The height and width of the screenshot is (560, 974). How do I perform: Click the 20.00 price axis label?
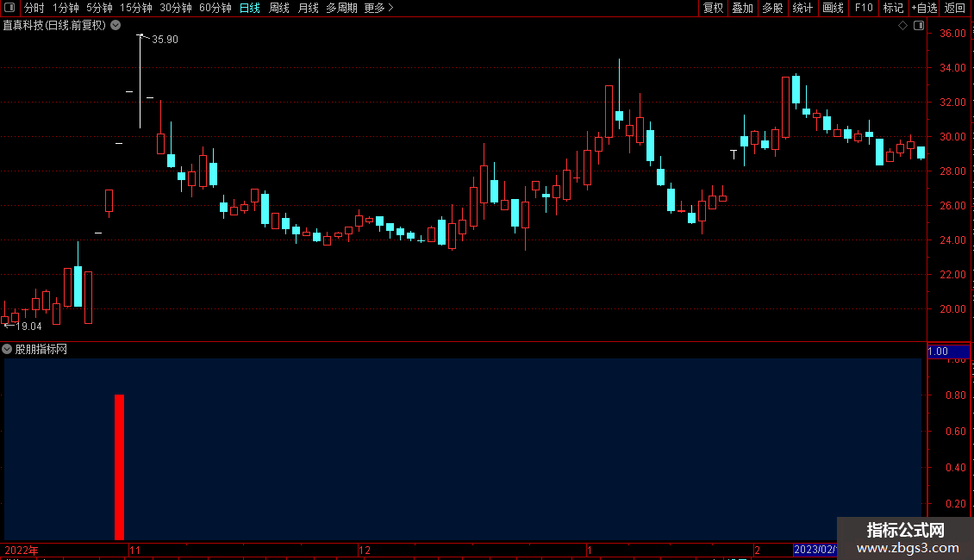pyautogui.click(x=952, y=308)
